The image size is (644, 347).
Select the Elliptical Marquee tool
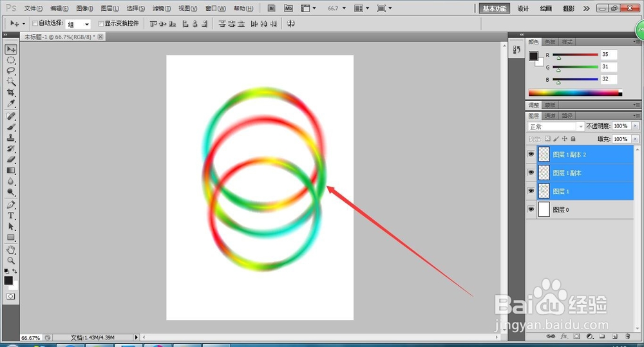(11, 61)
